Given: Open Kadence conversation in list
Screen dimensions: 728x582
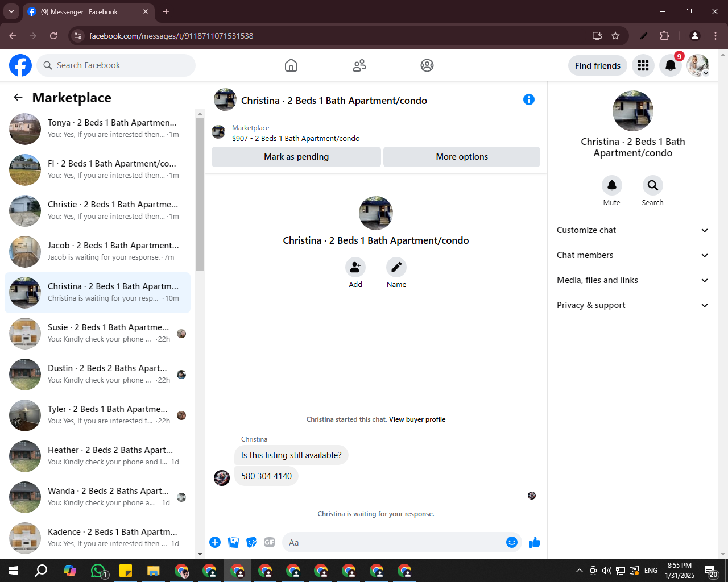Looking at the screenshot, I should coord(97,538).
